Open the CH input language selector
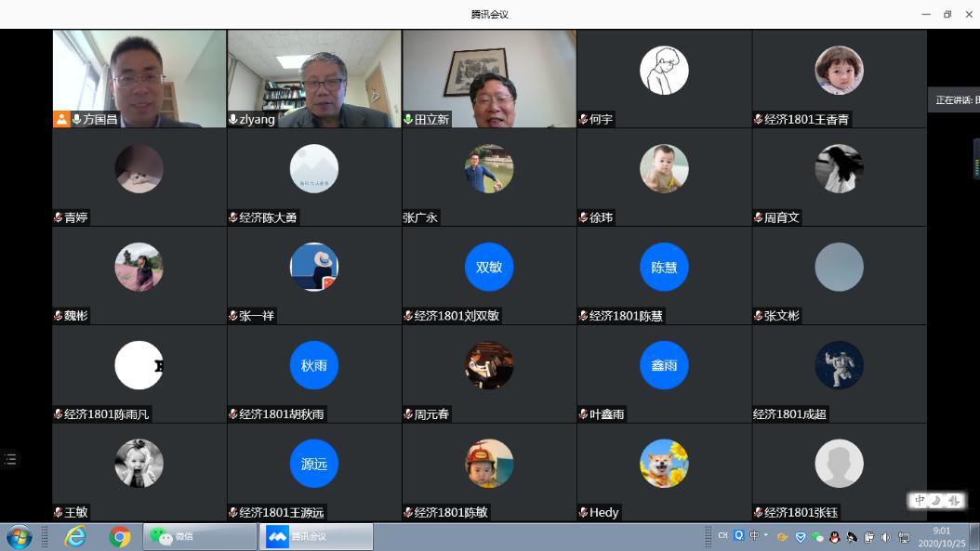 pos(722,536)
